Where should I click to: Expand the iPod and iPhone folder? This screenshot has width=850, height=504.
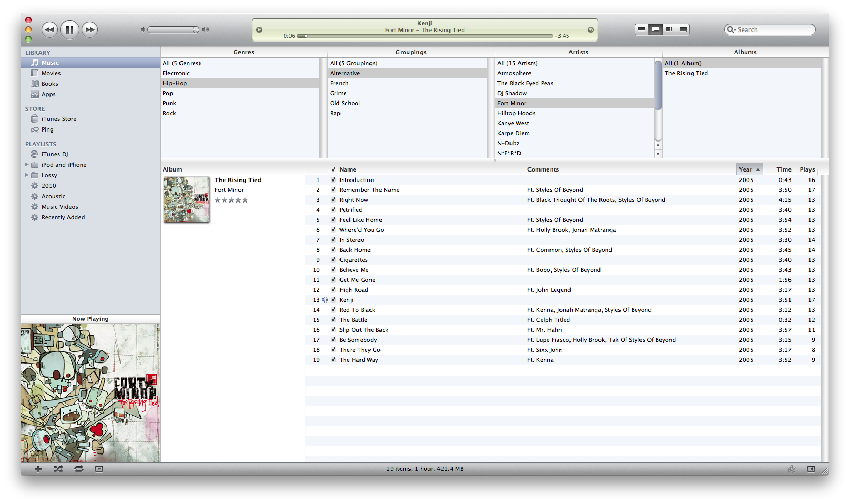(27, 165)
